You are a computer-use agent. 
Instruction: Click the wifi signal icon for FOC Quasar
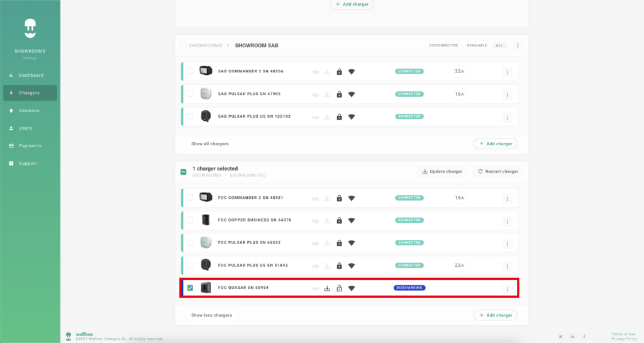click(x=352, y=288)
